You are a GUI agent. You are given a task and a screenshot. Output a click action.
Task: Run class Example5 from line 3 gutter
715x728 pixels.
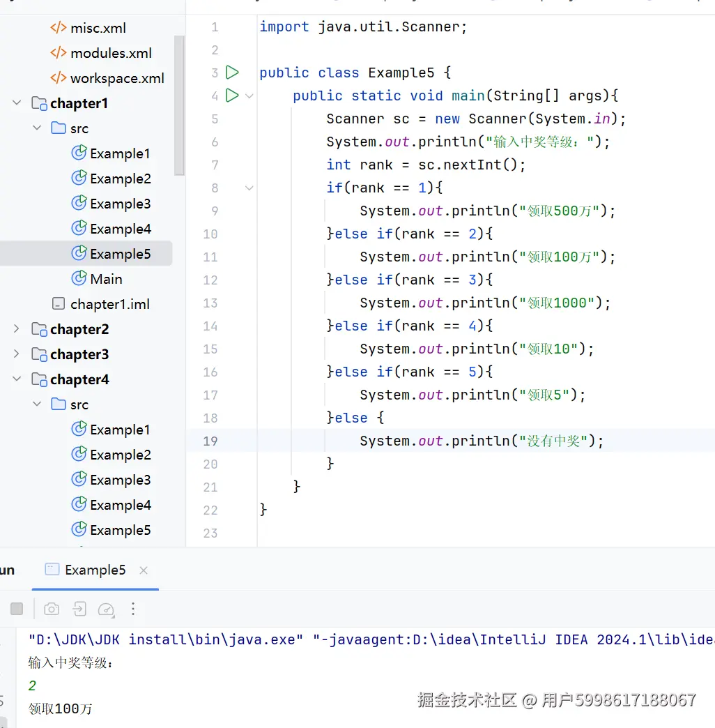[x=232, y=73]
